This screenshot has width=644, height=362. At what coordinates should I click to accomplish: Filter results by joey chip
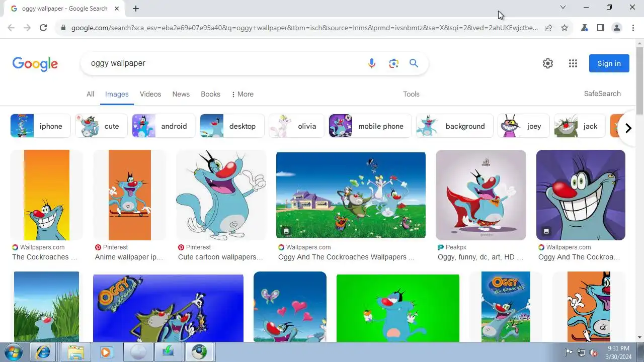pyautogui.click(x=523, y=126)
